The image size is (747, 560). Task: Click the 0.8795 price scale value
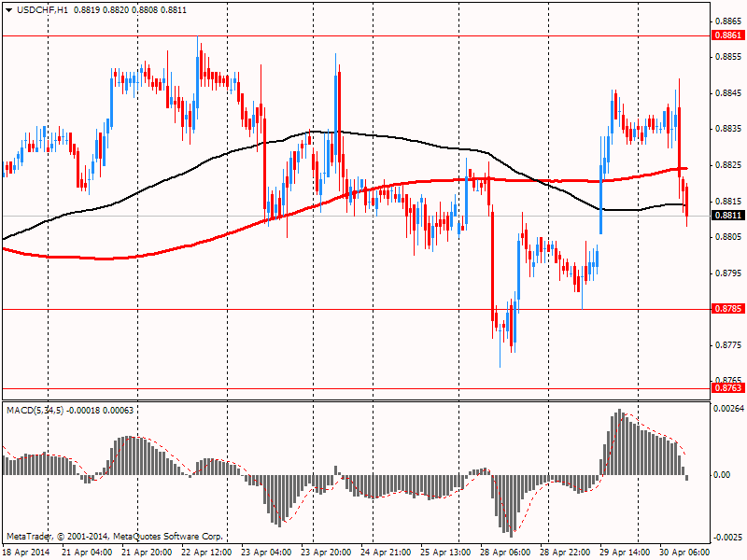click(x=729, y=273)
